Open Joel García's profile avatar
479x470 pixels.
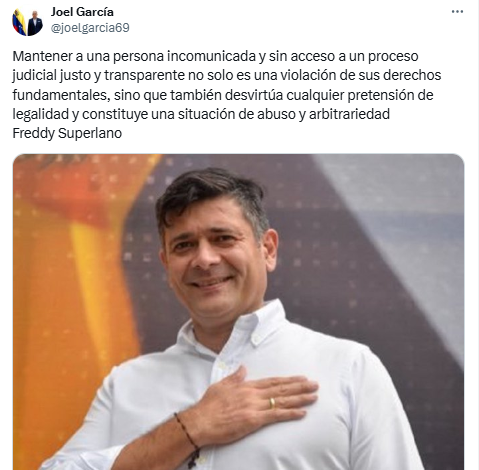[x=27, y=22]
